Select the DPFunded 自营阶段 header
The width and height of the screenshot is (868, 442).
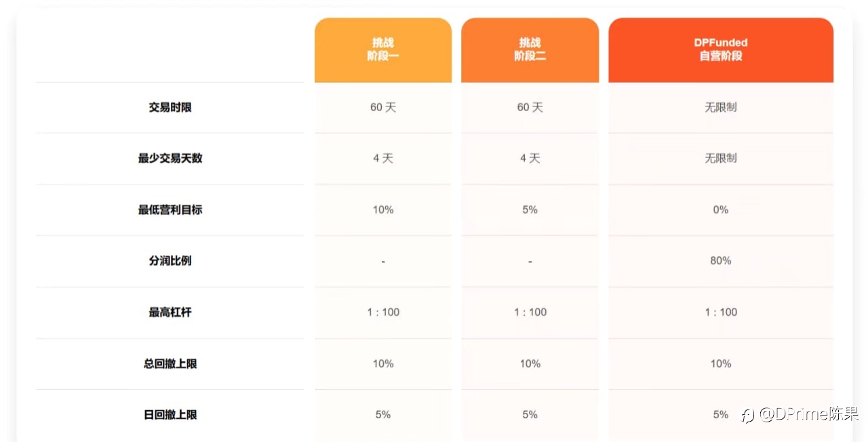721,50
